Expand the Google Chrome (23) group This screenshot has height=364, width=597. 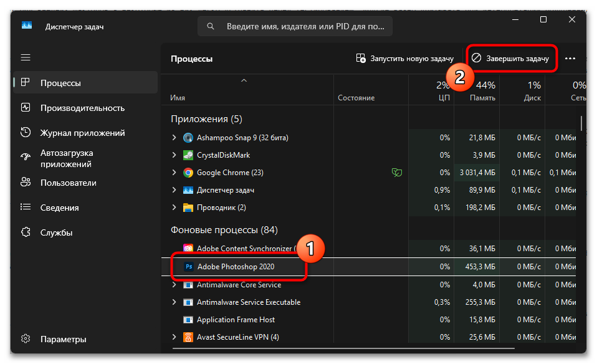pos(174,173)
